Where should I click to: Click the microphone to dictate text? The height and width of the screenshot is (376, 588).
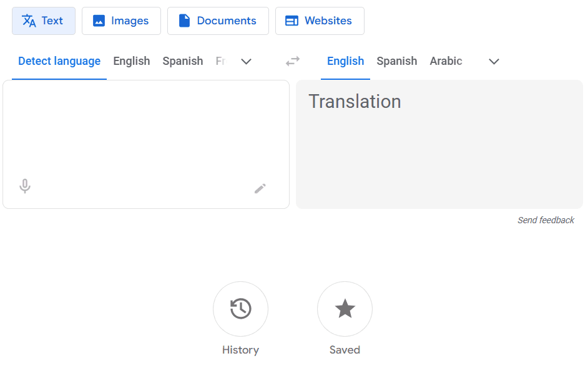[x=24, y=186]
